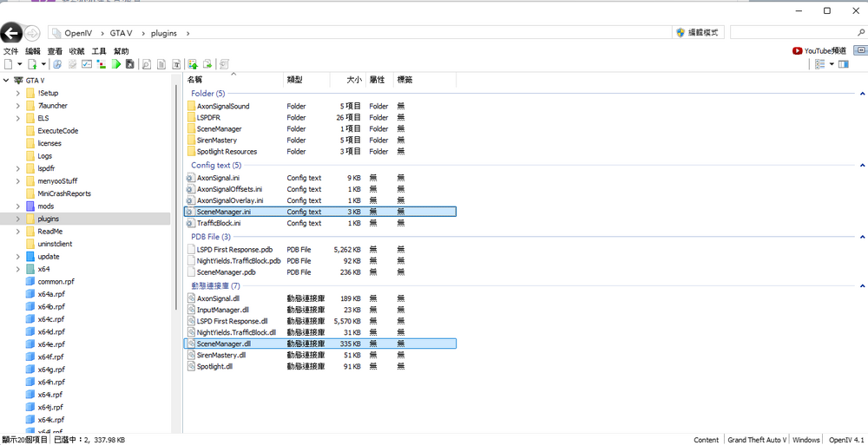This screenshot has width=868, height=445.
Task: Click the page with text symbol toolbar icon
Action: coord(176,64)
